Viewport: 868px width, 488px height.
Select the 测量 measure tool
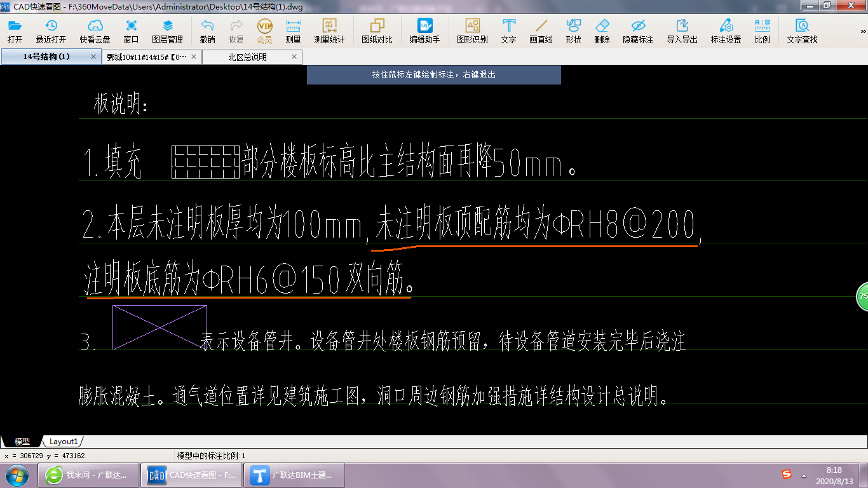point(293,30)
